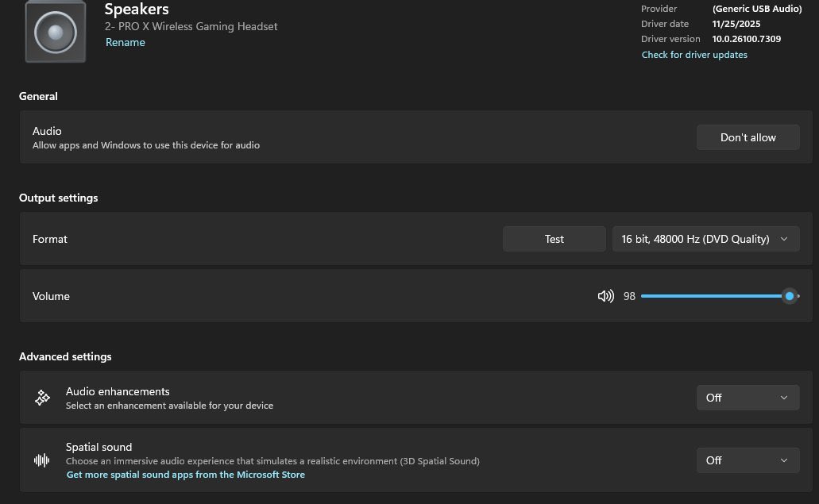819x504 pixels.
Task: Click the Speakers device icon
Action: [x=56, y=32]
